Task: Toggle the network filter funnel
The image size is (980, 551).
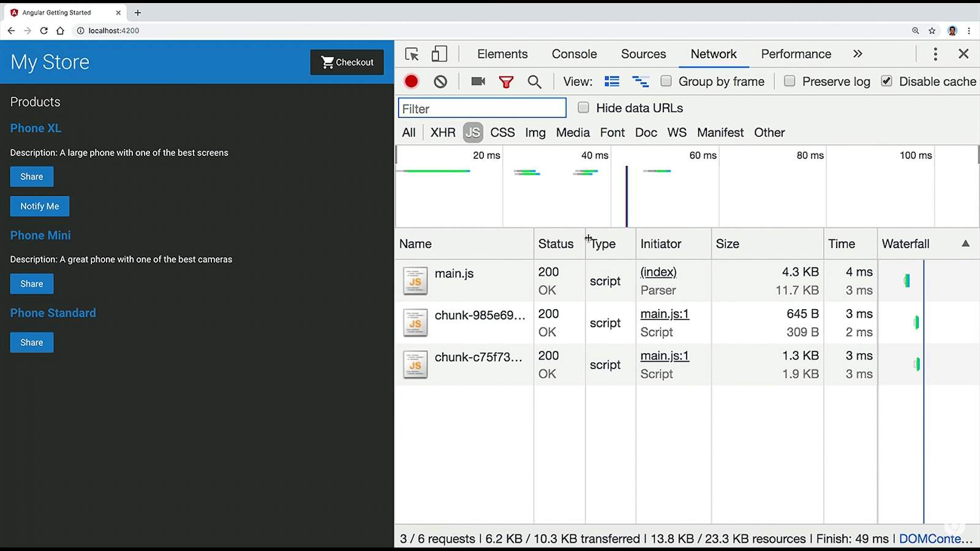Action: pyautogui.click(x=506, y=81)
